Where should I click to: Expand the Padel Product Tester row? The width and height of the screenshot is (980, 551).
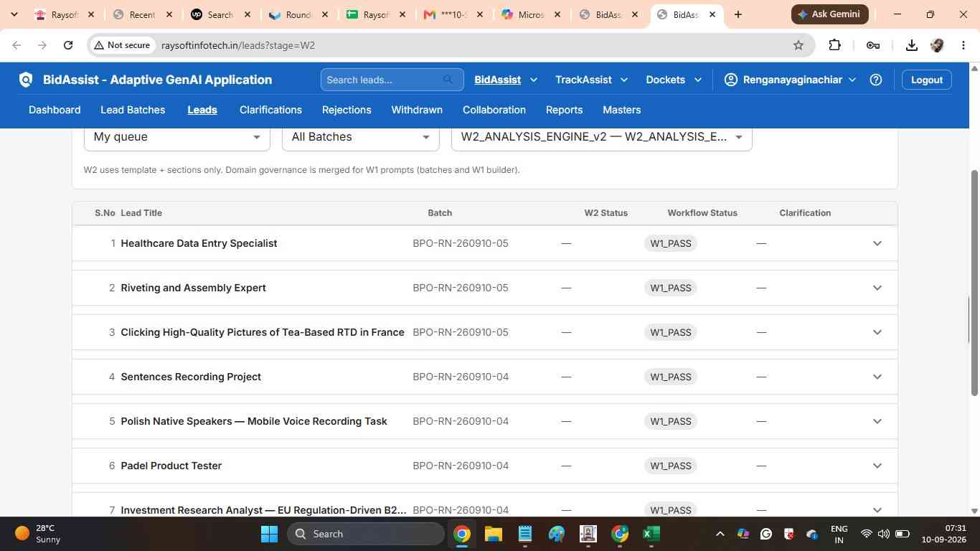[877, 466]
